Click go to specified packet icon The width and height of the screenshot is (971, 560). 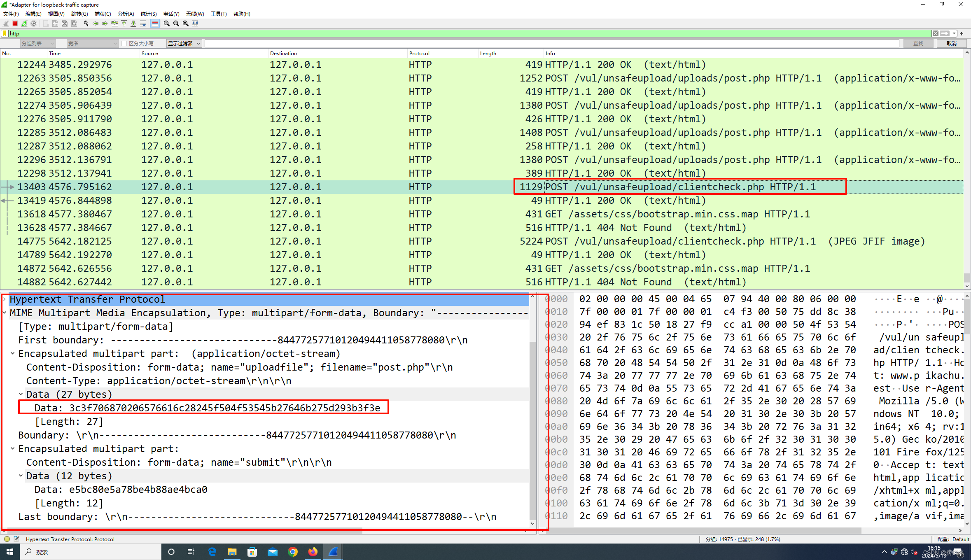point(114,23)
